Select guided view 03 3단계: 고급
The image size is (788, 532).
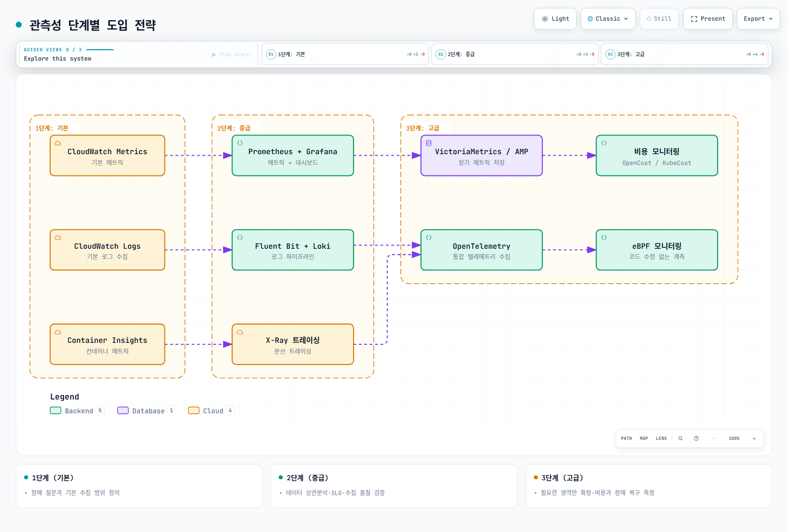pos(685,54)
